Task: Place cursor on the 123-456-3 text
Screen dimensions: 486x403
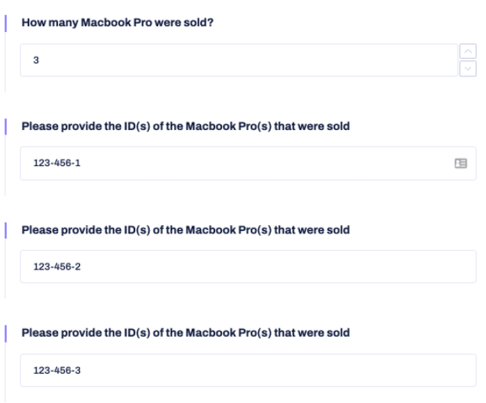Action: (x=57, y=370)
